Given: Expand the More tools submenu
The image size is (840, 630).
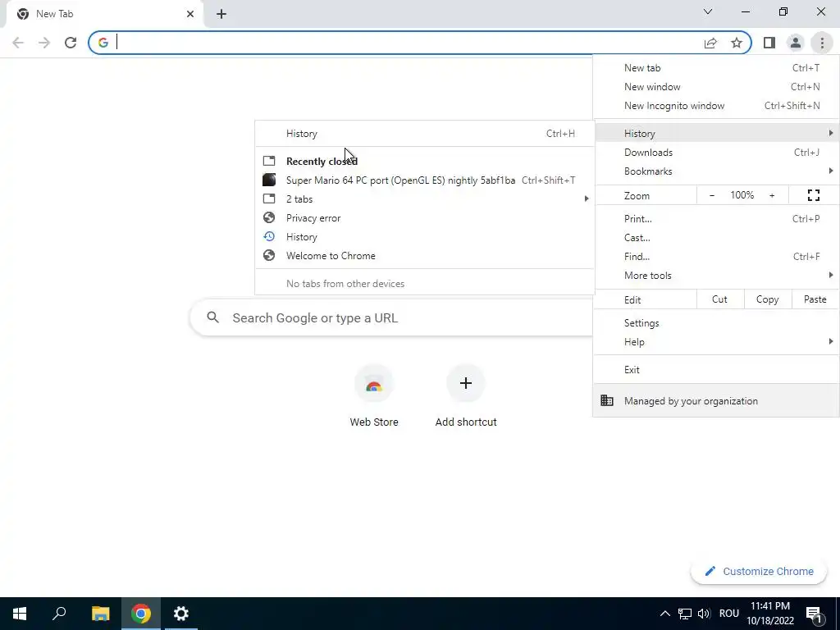Looking at the screenshot, I should click(716, 276).
